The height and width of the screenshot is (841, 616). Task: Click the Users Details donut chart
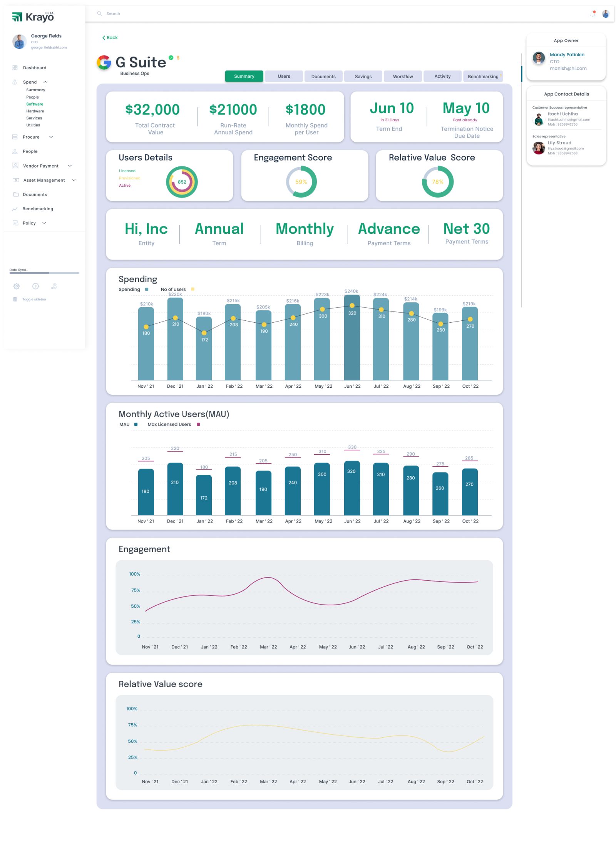point(182,182)
